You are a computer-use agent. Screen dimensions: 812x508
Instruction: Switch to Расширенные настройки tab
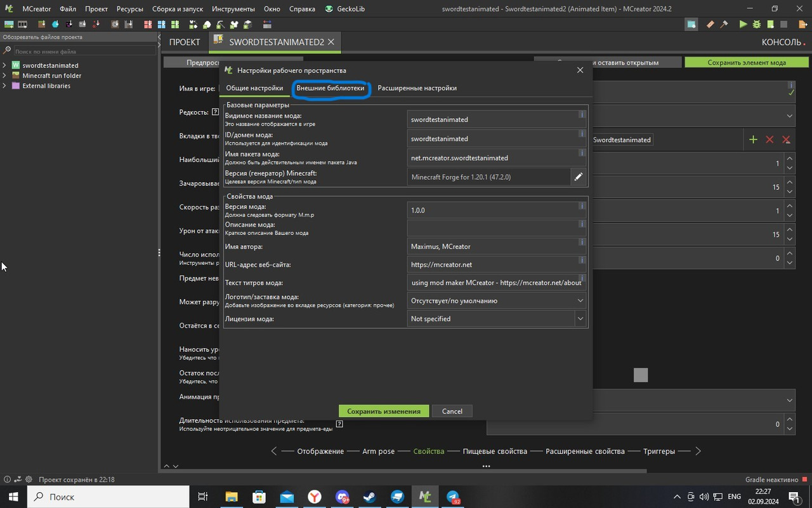coord(417,88)
